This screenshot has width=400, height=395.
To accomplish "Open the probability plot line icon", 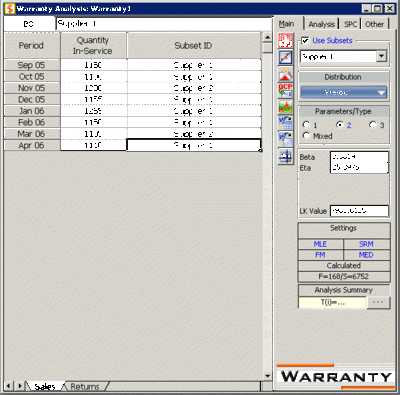I will pyautogui.click(x=285, y=57).
